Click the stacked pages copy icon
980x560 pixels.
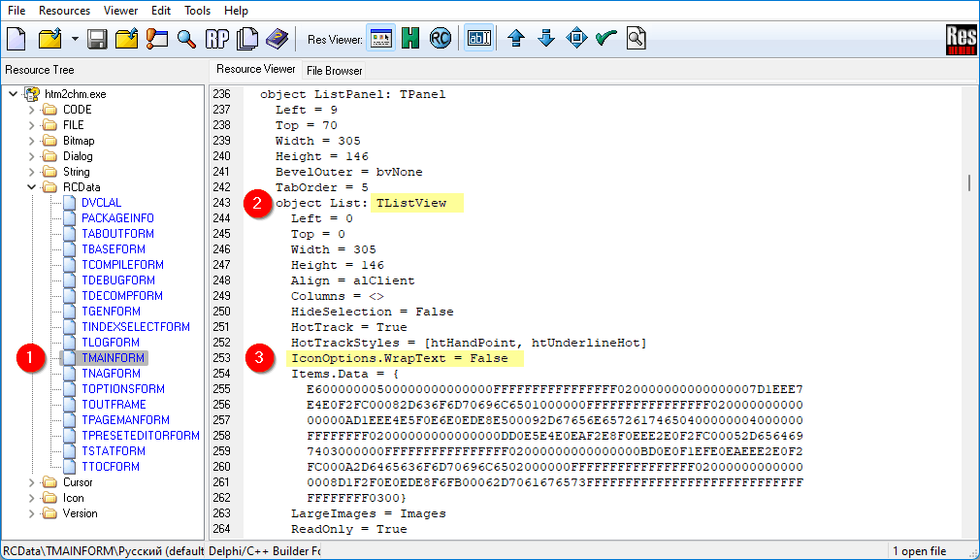(x=246, y=39)
